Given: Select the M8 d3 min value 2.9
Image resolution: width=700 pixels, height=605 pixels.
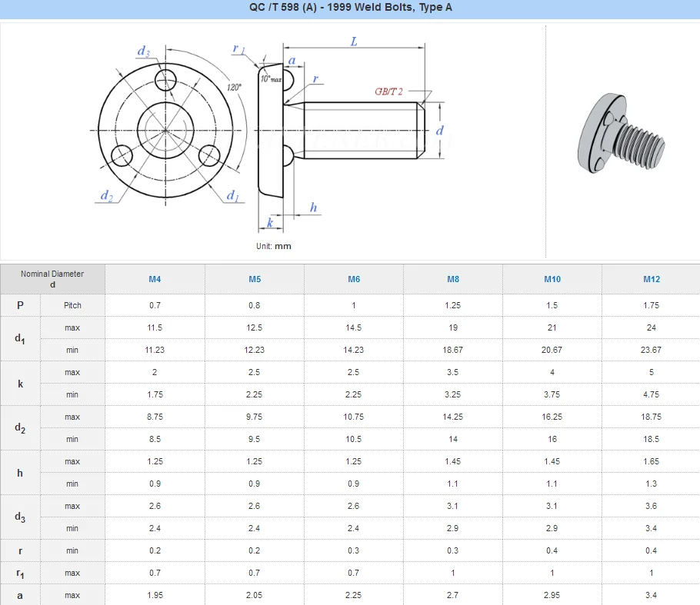Looking at the screenshot, I should (452, 529).
